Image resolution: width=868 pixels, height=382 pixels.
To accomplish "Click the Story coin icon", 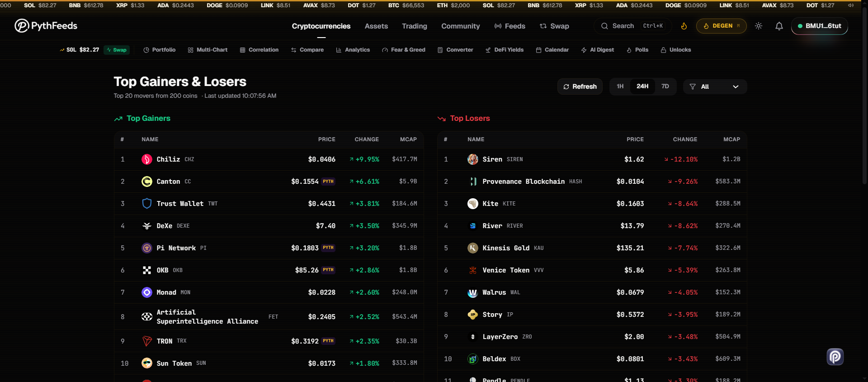I will pyautogui.click(x=473, y=315).
